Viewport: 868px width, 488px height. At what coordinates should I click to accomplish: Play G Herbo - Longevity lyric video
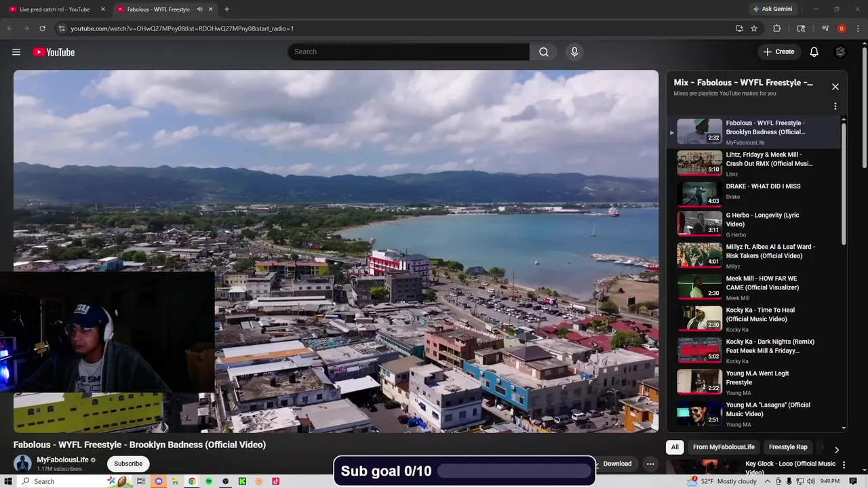[754, 224]
